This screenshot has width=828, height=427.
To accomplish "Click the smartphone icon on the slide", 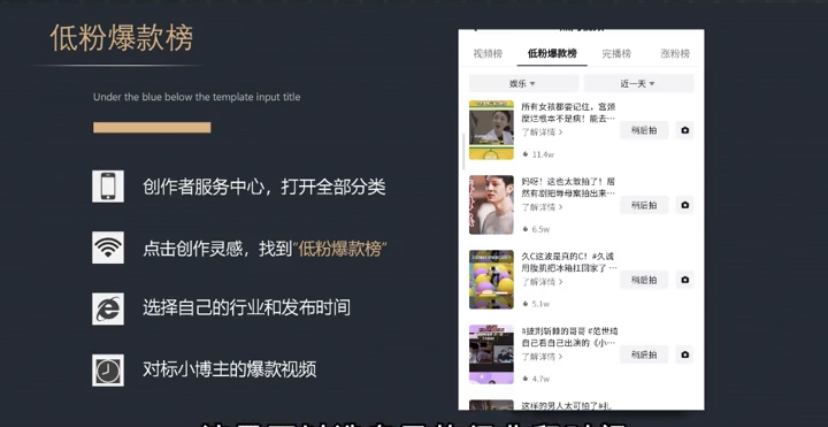I will 108,187.
